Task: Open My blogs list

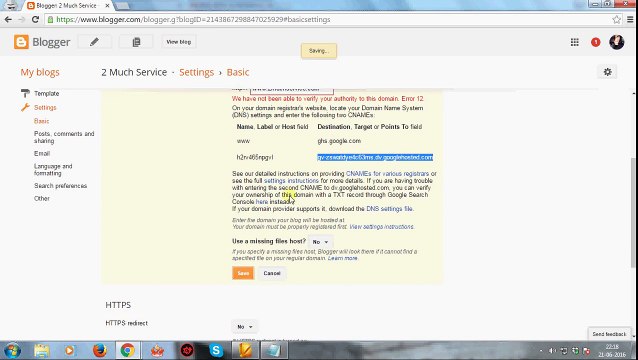Action: coord(40,72)
